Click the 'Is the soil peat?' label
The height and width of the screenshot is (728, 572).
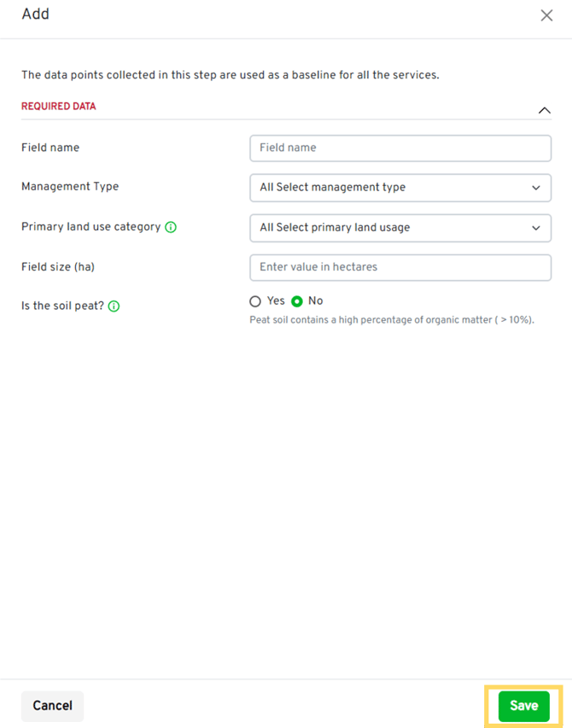(x=62, y=306)
